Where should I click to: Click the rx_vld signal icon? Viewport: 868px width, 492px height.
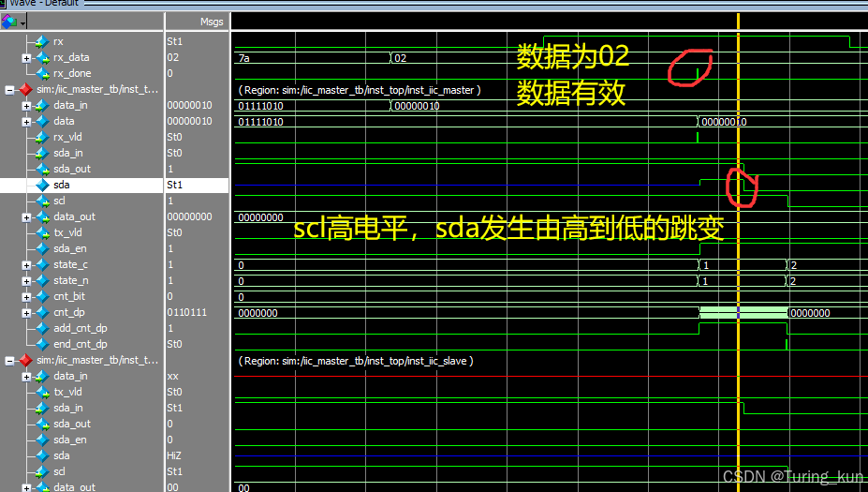(42, 138)
